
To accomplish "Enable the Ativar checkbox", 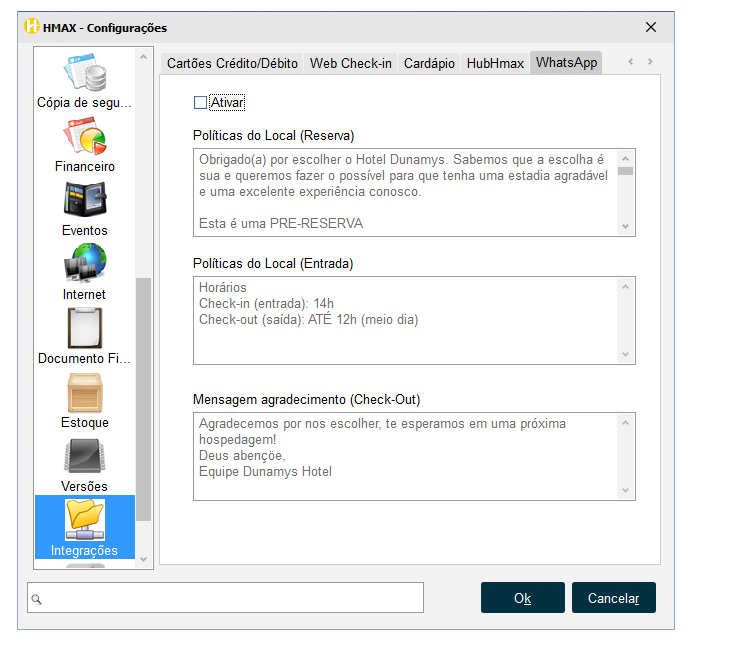I will [x=201, y=102].
